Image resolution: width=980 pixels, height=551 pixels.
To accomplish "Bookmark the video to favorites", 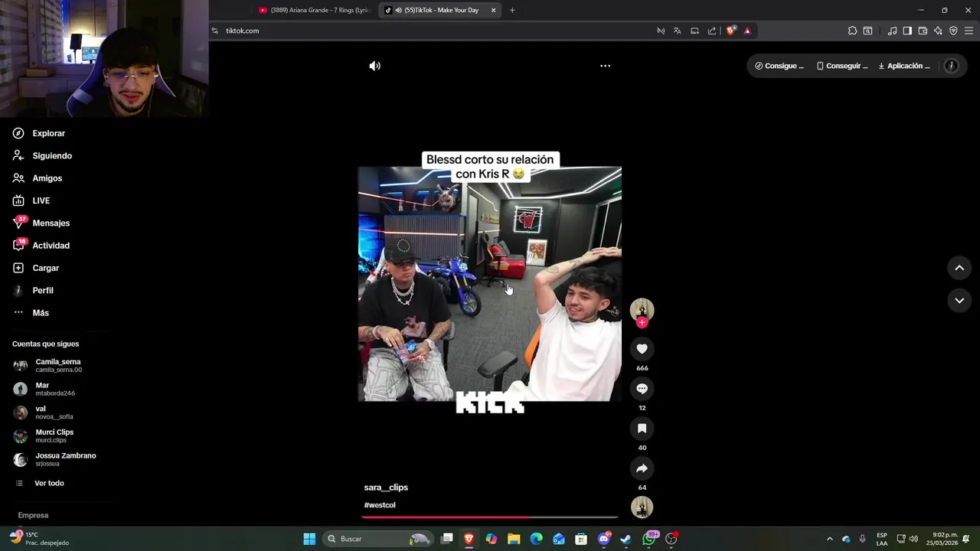I will click(642, 429).
